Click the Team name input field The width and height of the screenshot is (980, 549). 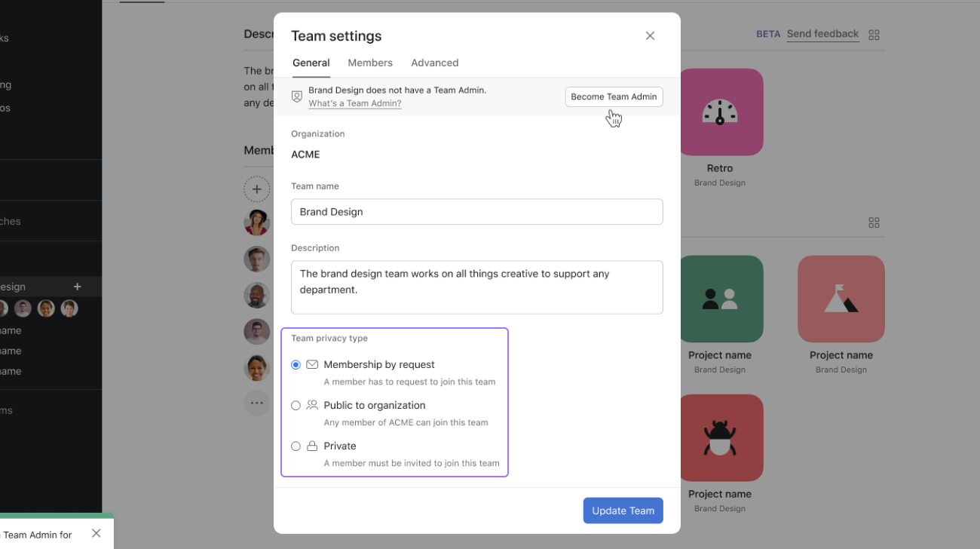(x=476, y=212)
